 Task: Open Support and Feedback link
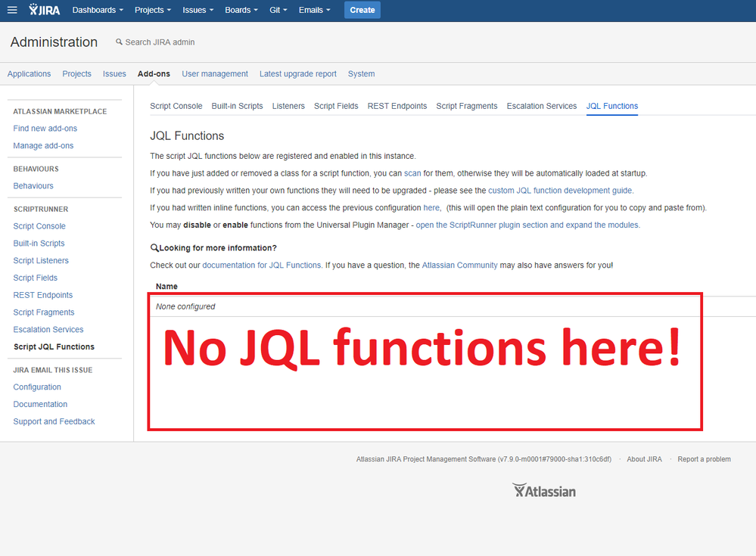click(x=54, y=421)
